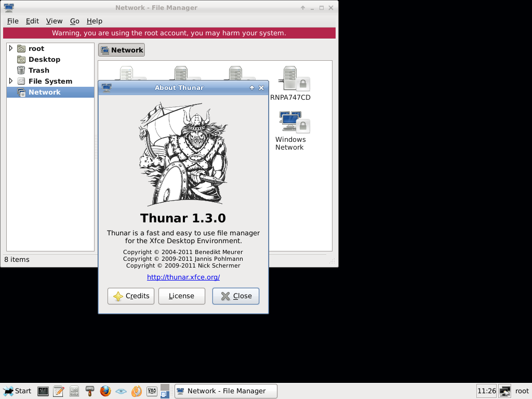The height and width of the screenshot is (399, 532).
Task: Click the Credits button
Action: pyautogui.click(x=131, y=296)
